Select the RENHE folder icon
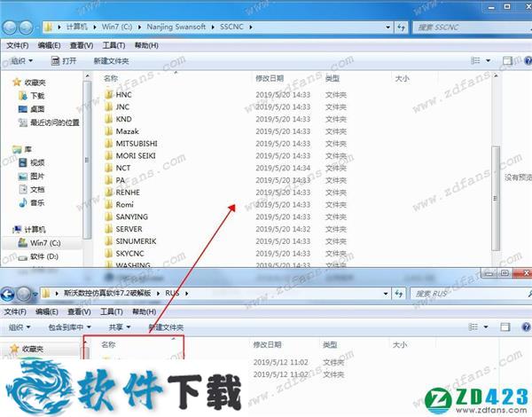The height and width of the screenshot is (417, 532). pos(108,193)
